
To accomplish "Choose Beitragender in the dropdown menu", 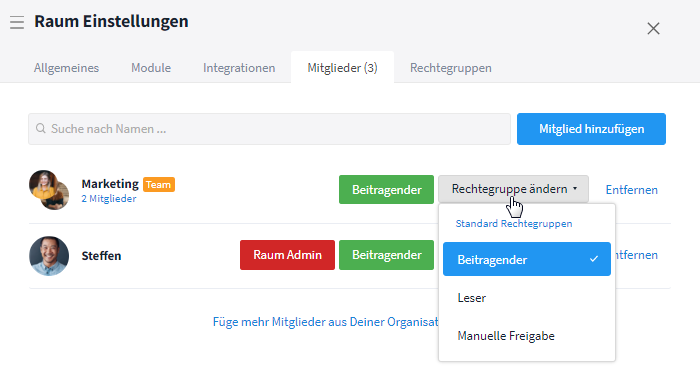I will click(x=527, y=259).
